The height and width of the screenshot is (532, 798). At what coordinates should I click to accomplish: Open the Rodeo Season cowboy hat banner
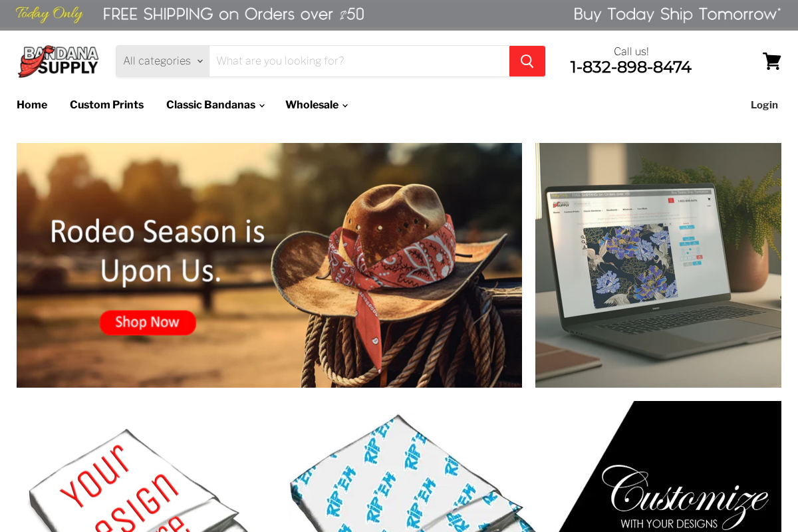pos(269,265)
